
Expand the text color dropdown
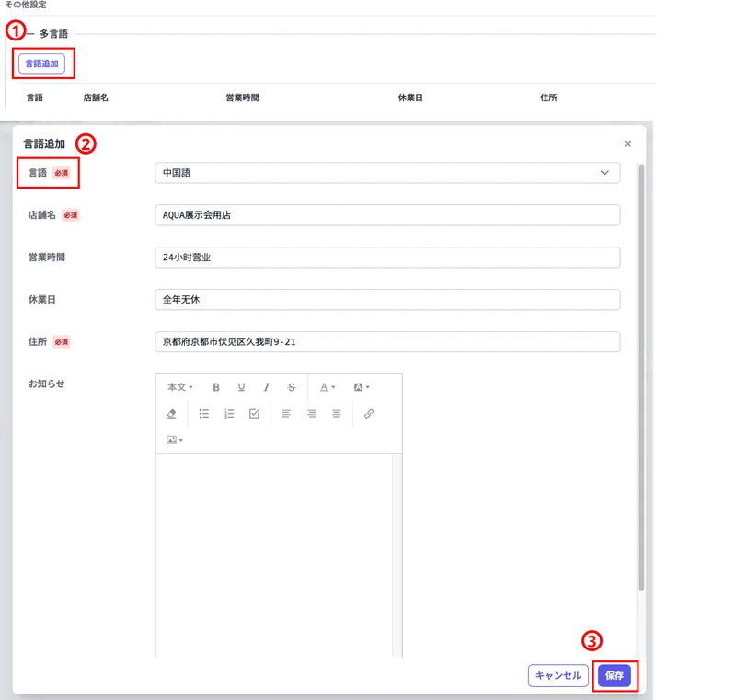point(328,386)
